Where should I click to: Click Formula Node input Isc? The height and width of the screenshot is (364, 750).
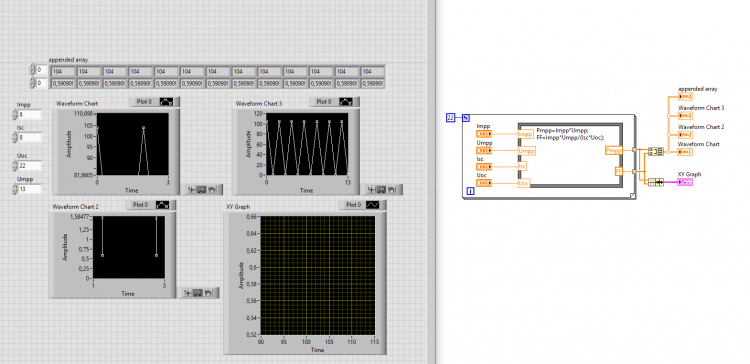[x=522, y=166]
